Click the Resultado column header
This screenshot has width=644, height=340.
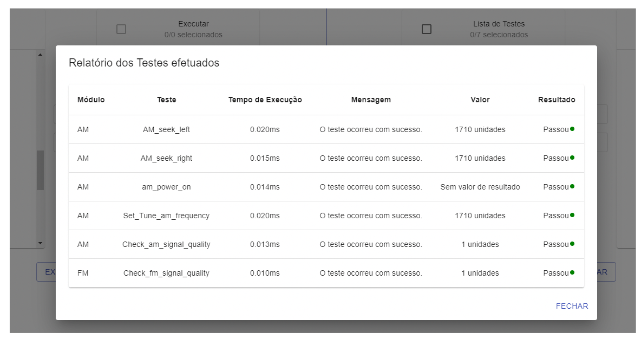(x=557, y=100)
